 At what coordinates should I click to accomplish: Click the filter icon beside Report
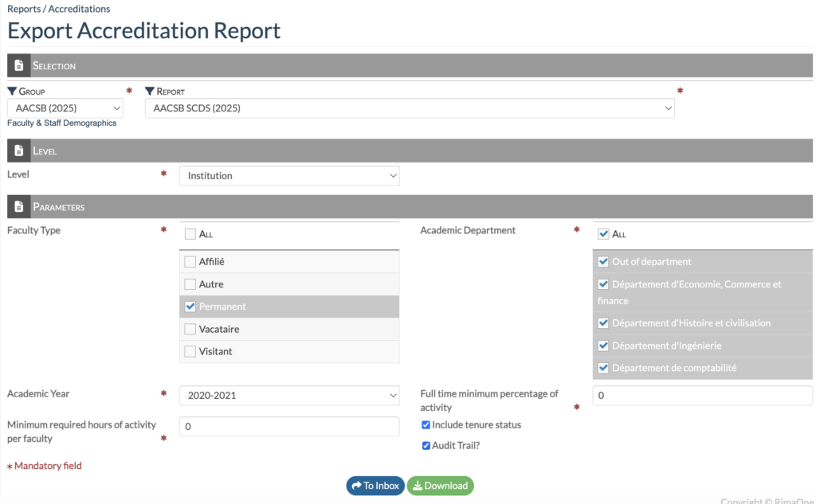tap(150, 92)
